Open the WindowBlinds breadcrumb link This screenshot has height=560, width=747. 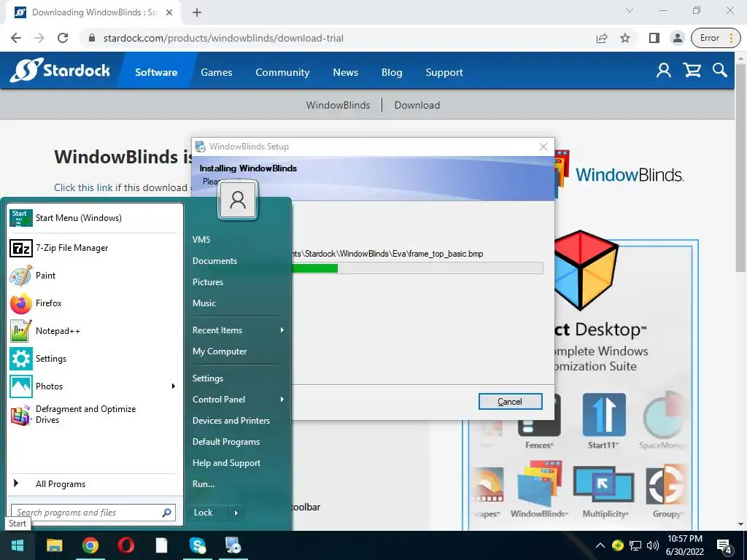pyautogui.click(x=338, y=105)
